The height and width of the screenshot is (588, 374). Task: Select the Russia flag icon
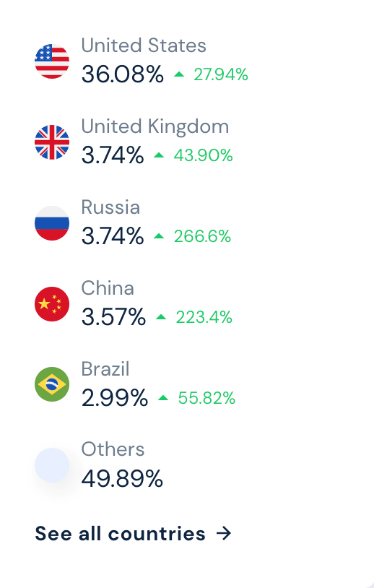[x=52, y=223]
